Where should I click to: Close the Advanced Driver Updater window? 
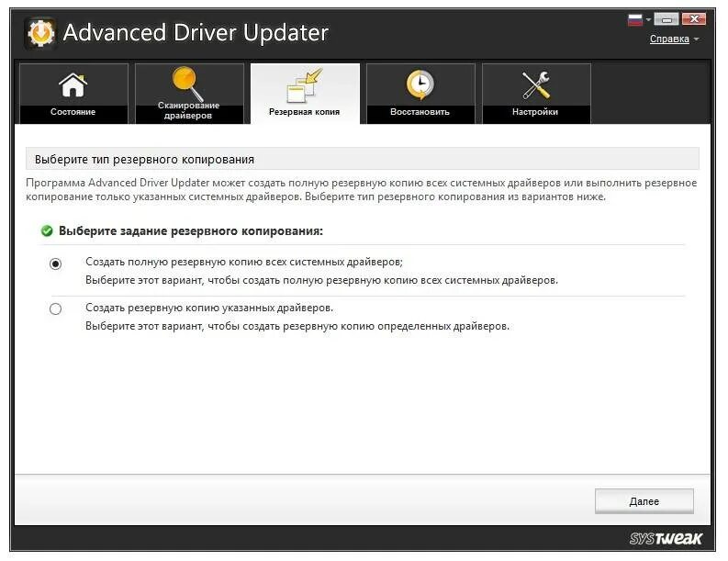pyautogui.click(x=694, y=19)
